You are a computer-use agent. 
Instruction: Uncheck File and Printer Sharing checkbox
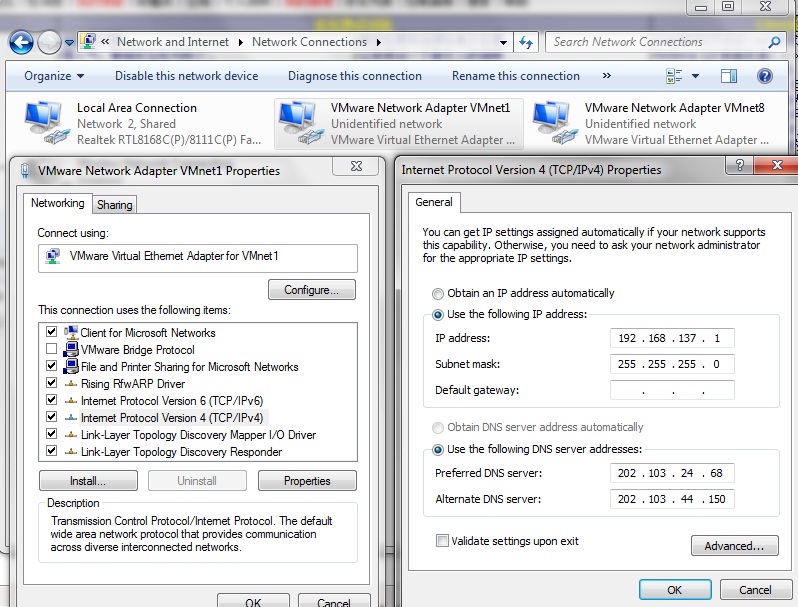click(51, 366)
